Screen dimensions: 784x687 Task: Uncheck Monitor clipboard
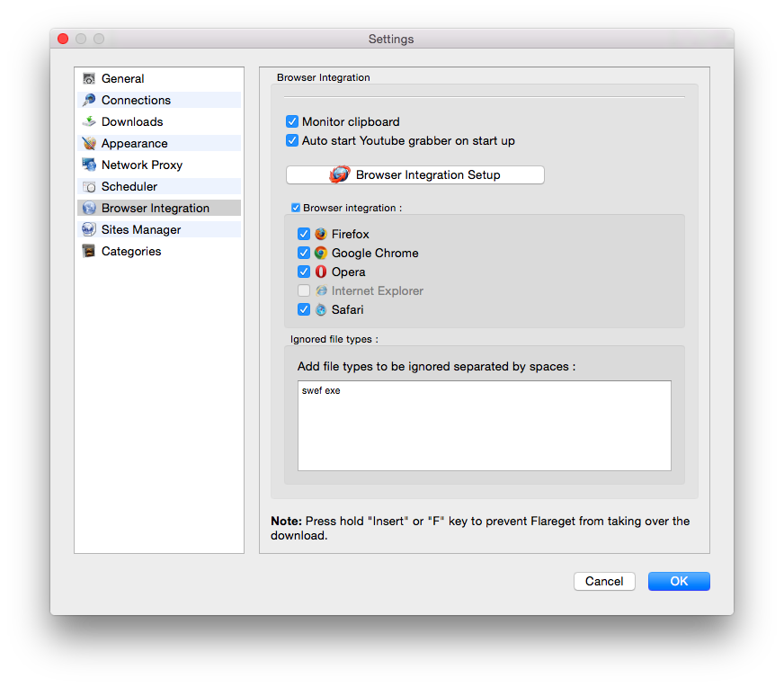(x=292, y=121)
